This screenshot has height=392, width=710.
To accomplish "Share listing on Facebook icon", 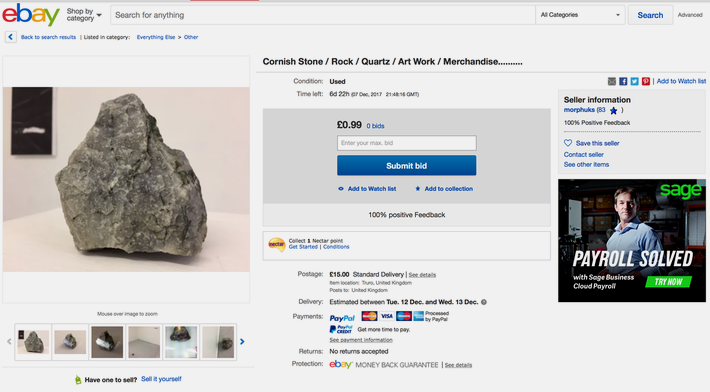I will tap(623, 81).
